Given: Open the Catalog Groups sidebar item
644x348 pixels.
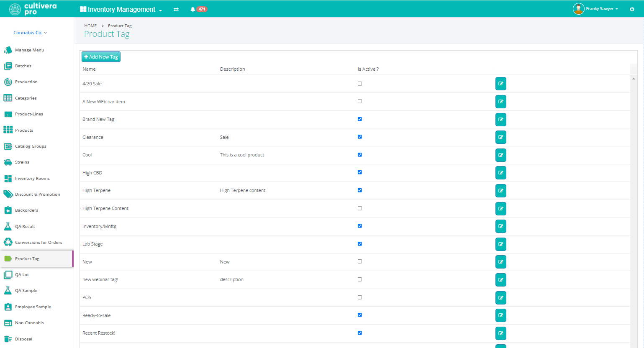Looking at the screenshot, I should (x=31, y=146).
